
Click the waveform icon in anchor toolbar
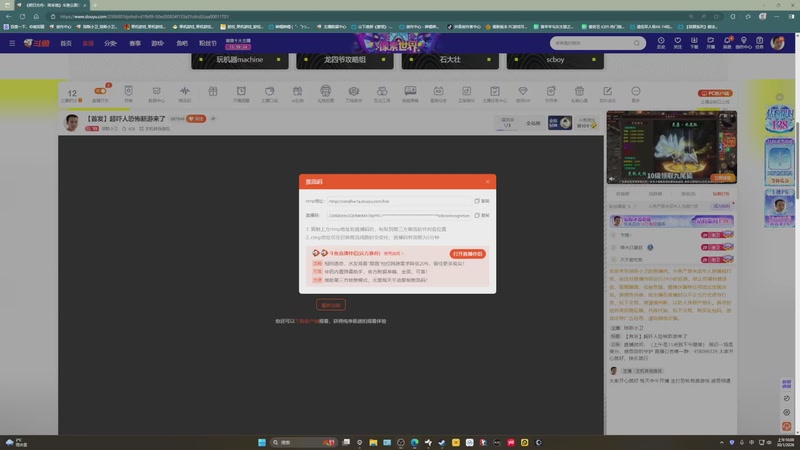point(185,91)
